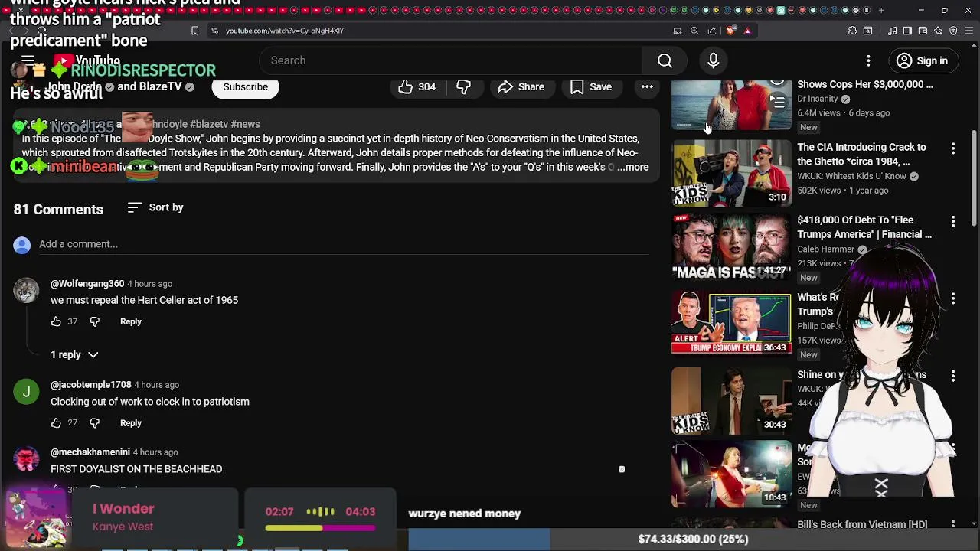Open options for 'The CIA Introducing Crack' video
The image size is (980, 551).
pyautogui.click(x=953, y=148)
